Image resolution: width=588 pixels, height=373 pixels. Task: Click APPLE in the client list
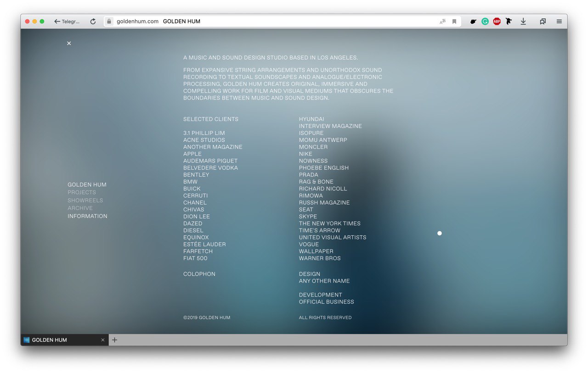pyautogui.click(x=192, y=154)
